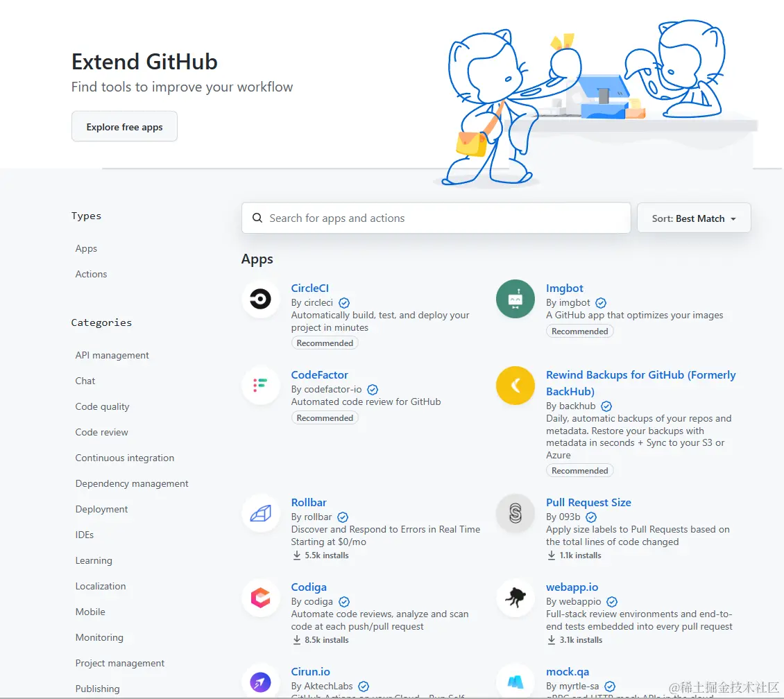This screenshot has height=699, width=784.
Task: Click Recommended badge under CodeFactor
Action: tap(325, 418)
